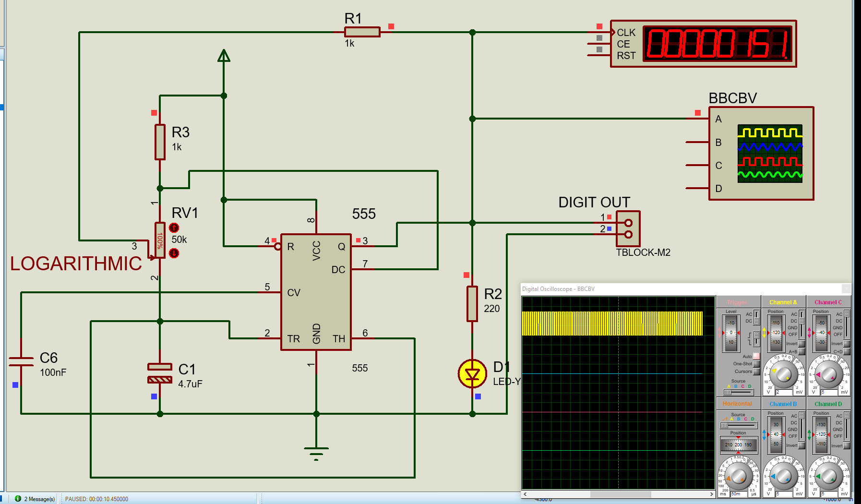
Task: Click the Horizontal Position thumbwheel
Action: 738,445
